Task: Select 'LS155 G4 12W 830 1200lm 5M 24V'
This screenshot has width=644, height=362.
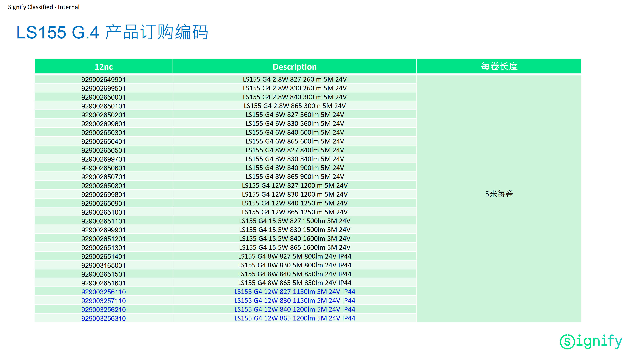Action: [x=295, y=194]
